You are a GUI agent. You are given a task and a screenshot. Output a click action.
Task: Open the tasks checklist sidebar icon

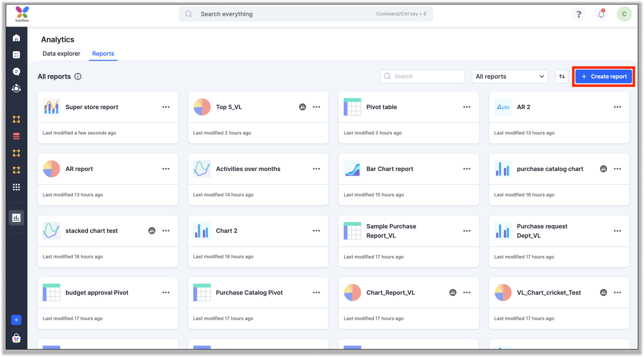16,55
